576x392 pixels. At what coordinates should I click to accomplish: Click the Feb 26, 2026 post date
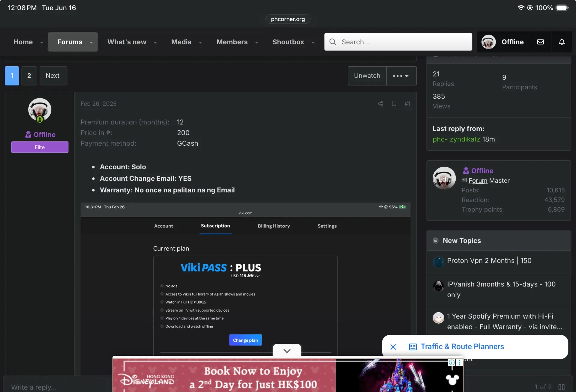98,104
